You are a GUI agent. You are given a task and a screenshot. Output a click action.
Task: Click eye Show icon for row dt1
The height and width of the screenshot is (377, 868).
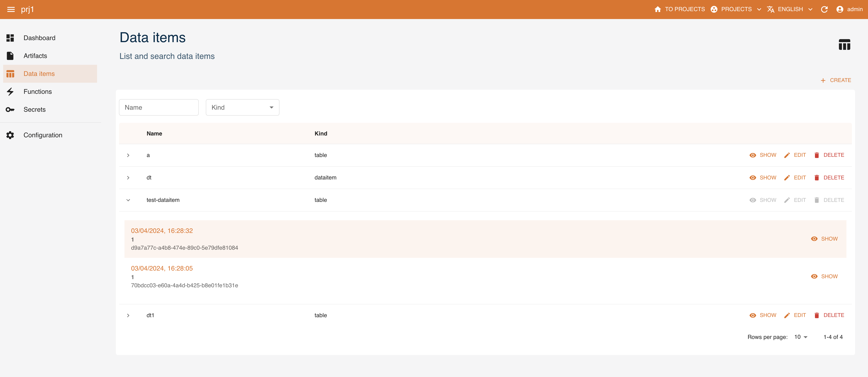click(x=752, y=315)
